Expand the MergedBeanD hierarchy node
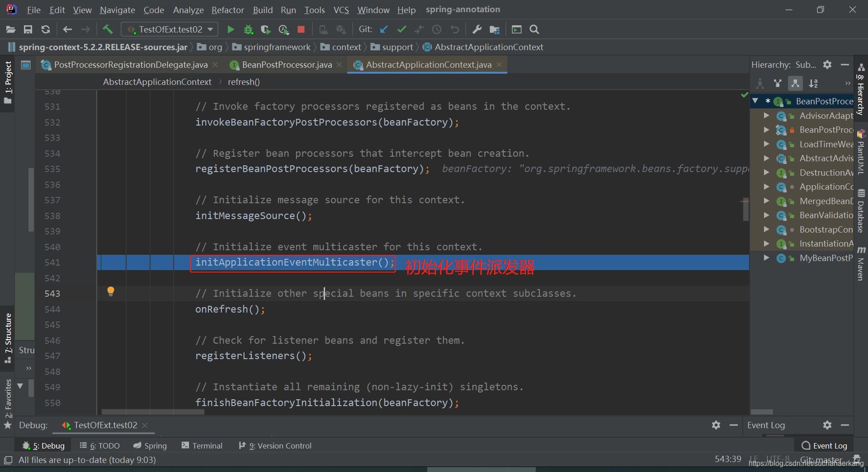Image resolution: width=868 pixels, height=472 pixels. point(766,201)
